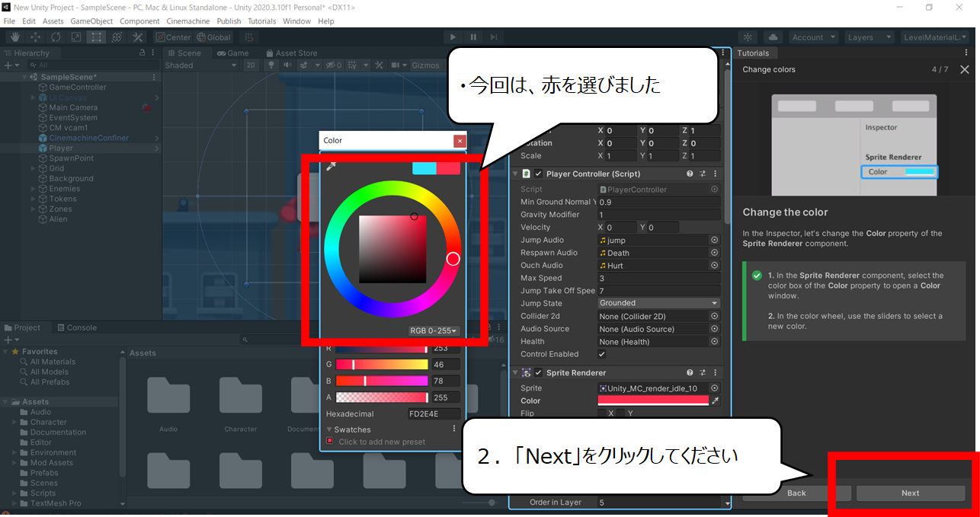This screenshot has height=517, width=980.
Task: Open Sprite Renderer help icon
Action: click(690, 373)
